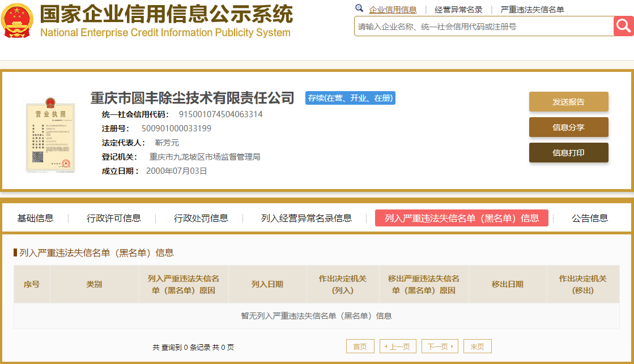Select the 经营异常名录 search category
634x364 pixels.
[458, 10]
